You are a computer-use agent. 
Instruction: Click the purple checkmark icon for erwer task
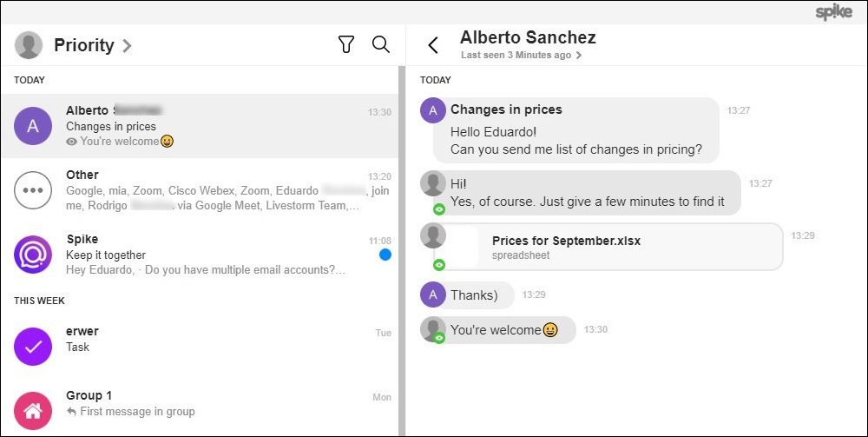33,347
